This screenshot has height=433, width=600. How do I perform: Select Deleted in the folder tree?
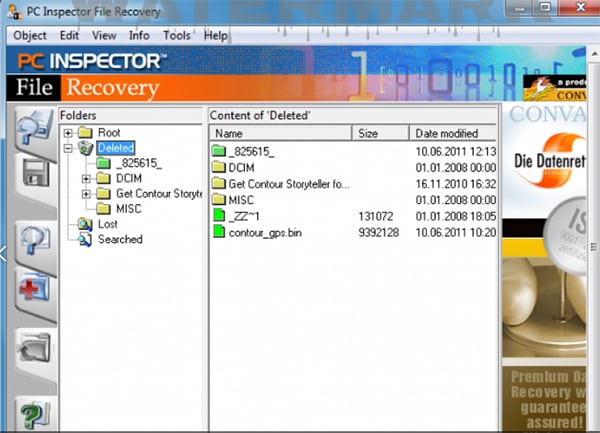(116, 148)
